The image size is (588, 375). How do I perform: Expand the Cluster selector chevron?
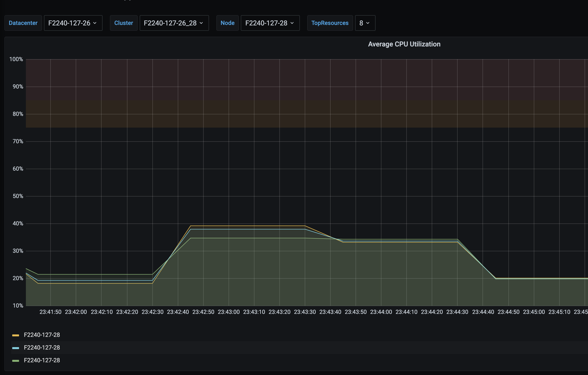tap(201, 23)
